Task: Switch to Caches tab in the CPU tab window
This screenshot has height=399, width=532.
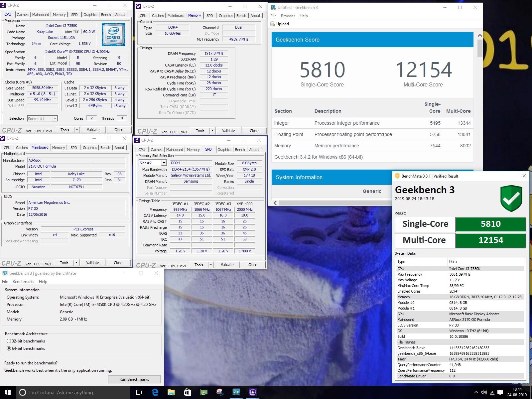Action: 23,15
